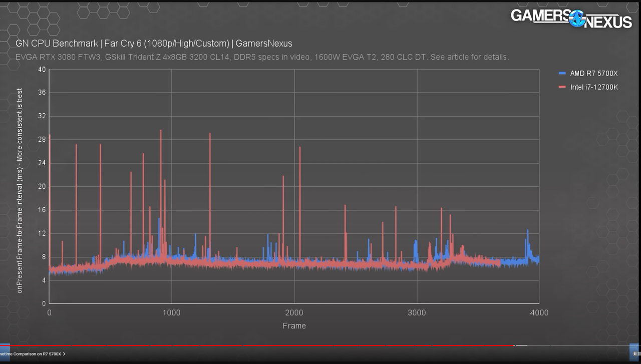Seek using the red video progress bar
The height and width of the screenshot is (364, 641).
tap(256, 346)
